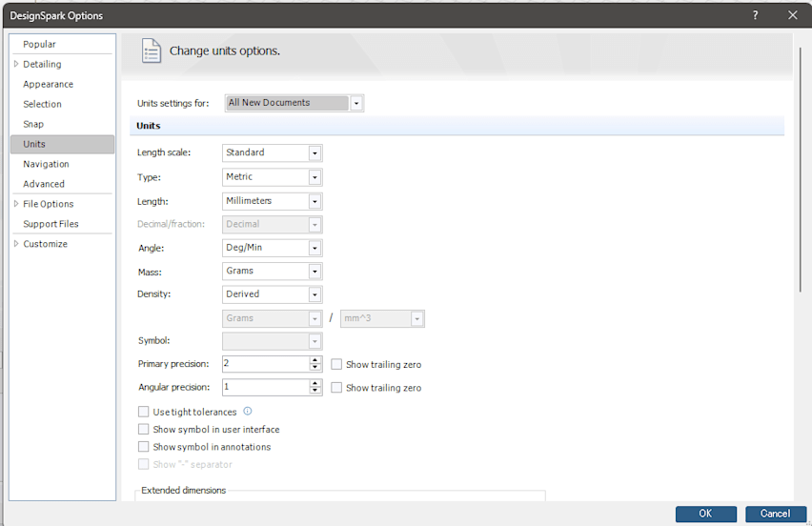
Task: Enable Show trailing zero for angular precision
Action: coord(336,388)
